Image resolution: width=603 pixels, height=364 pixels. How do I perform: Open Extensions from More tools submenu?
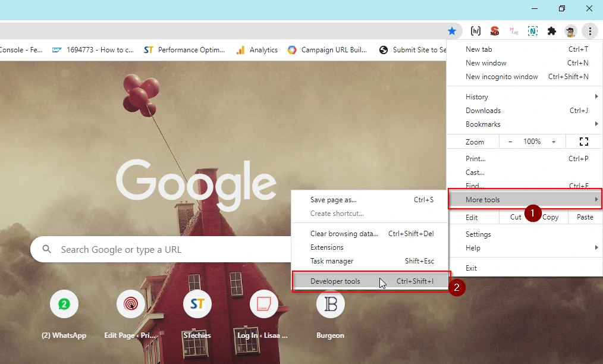coord(370,247)
